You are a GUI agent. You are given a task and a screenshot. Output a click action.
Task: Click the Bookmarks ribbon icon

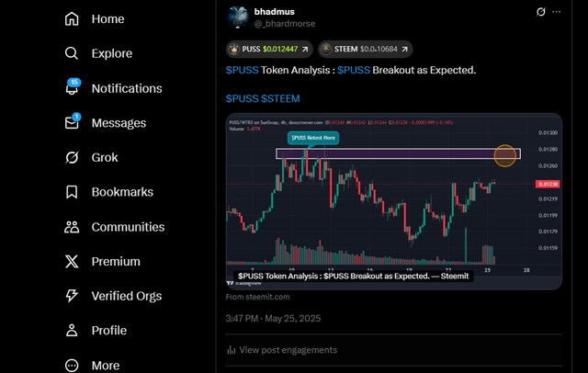tap(72, 192)
